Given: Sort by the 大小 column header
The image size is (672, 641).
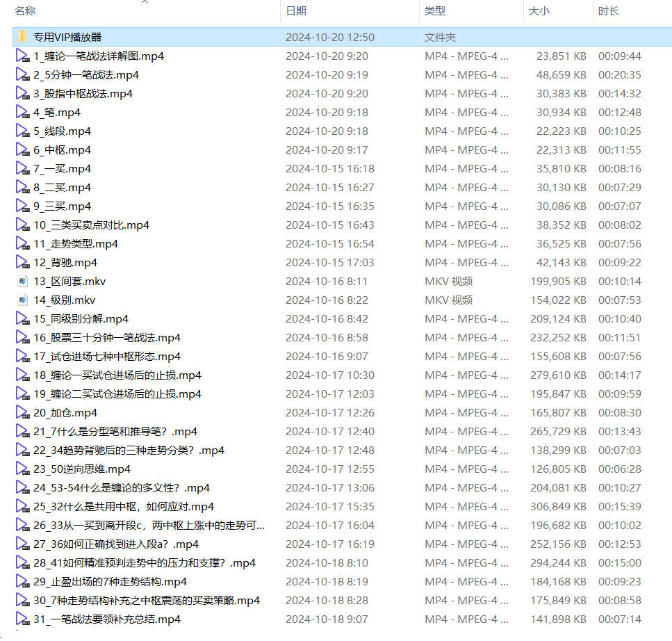Looking at the screenshot, I should 539,10.
